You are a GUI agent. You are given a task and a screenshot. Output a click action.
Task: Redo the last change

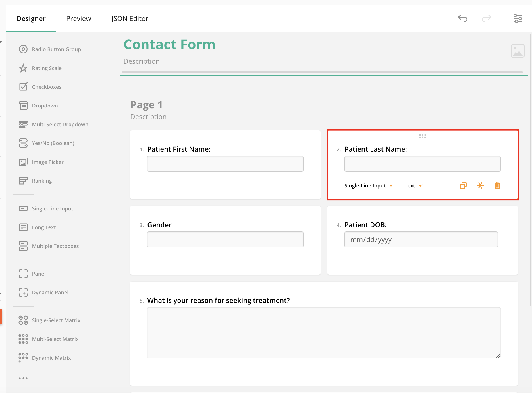[x=487, y=18]
